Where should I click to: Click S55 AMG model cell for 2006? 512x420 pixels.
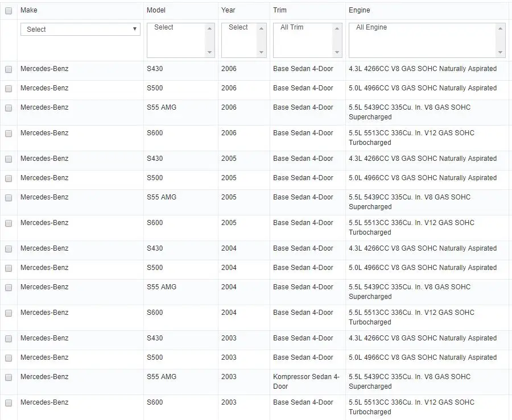click(162, 107)
